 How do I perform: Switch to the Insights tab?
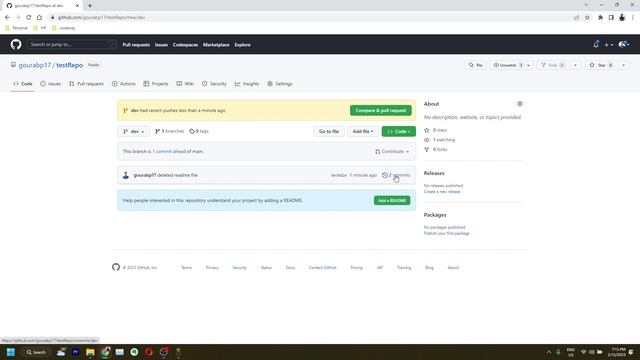click(x=247, y=84)
